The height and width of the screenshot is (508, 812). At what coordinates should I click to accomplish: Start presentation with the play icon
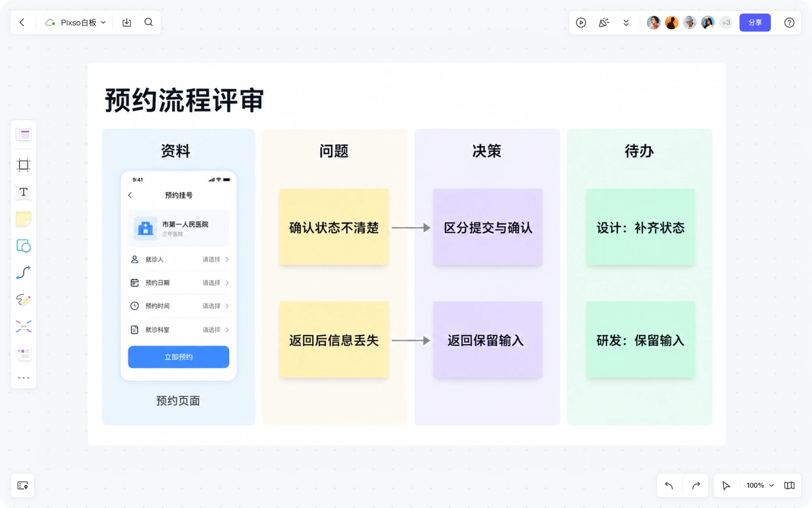point(581,23)
